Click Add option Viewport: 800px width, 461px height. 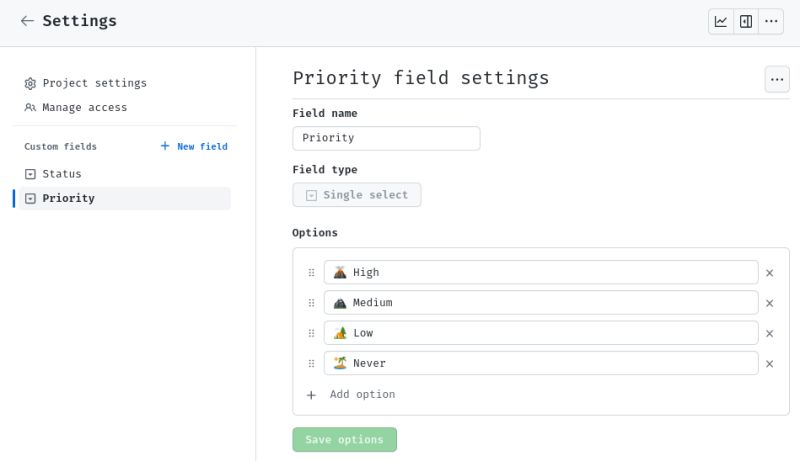[x=362, y=394]
